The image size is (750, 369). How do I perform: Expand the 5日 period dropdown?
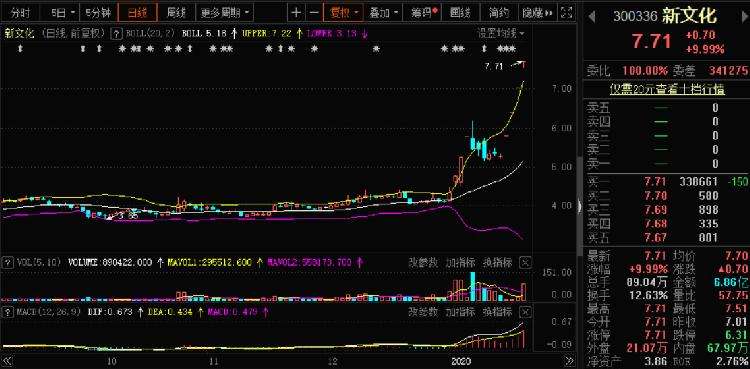tap(62, 13)
